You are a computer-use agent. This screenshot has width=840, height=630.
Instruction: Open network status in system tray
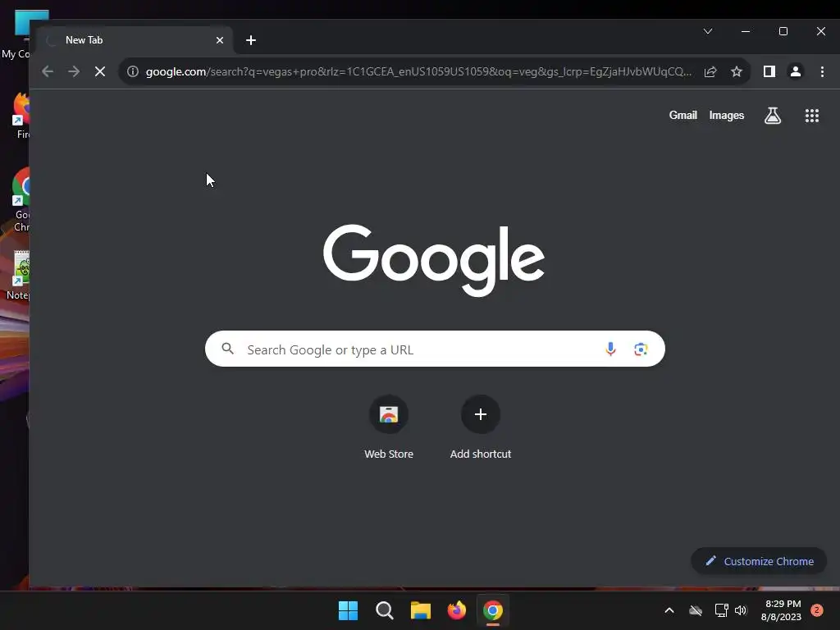click(x=721, y=610)
